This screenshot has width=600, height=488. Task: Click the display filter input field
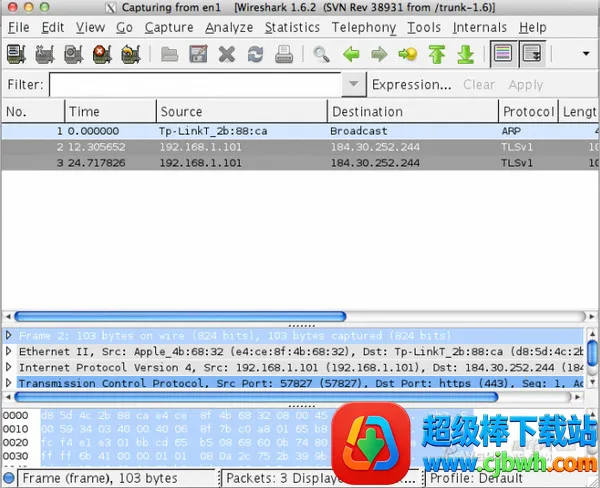click(x=196, y=85)
